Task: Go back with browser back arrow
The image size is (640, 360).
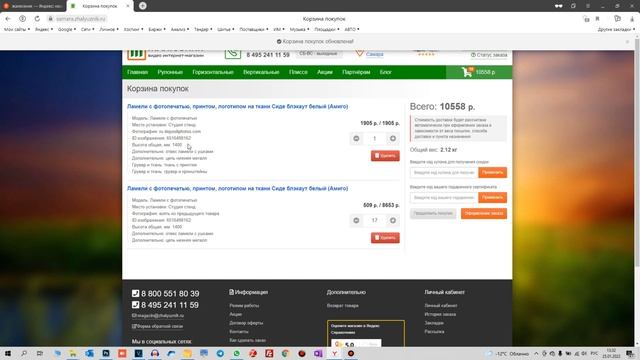Action: point(8,19)
